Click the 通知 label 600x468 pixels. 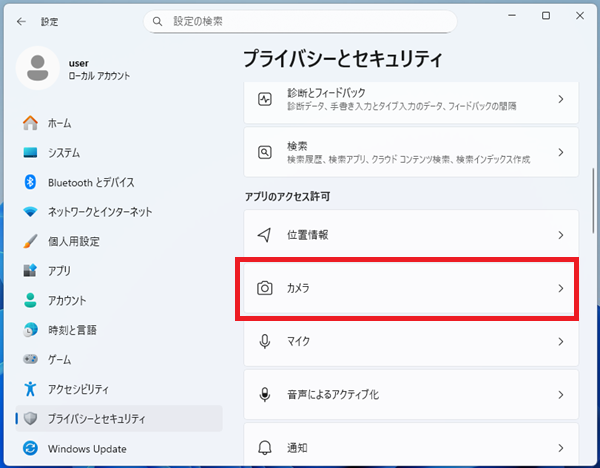pyautogui.click(x=297, y=448)
